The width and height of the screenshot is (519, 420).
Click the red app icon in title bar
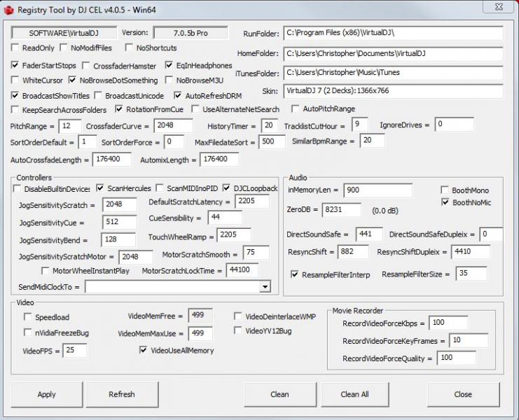8,10
